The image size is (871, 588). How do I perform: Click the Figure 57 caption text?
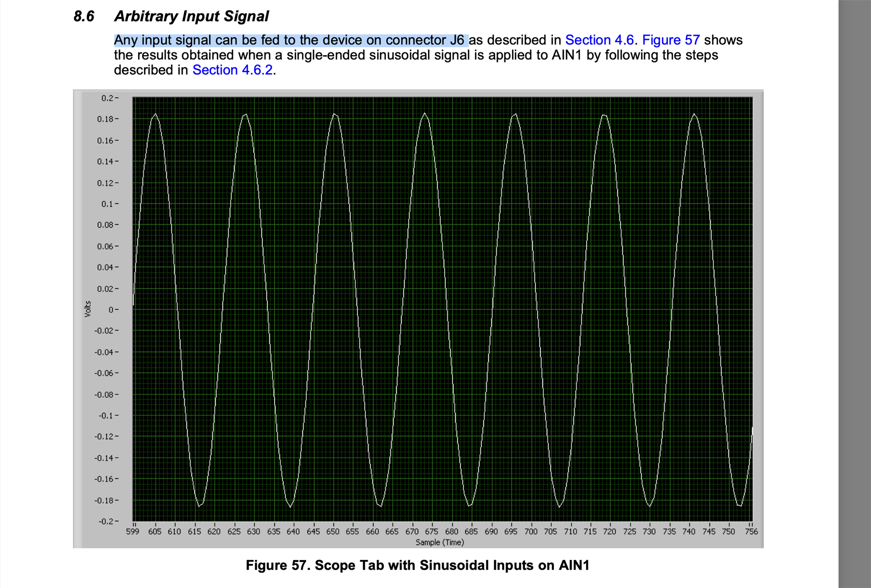pyautogui.click(x=418, y=565)
